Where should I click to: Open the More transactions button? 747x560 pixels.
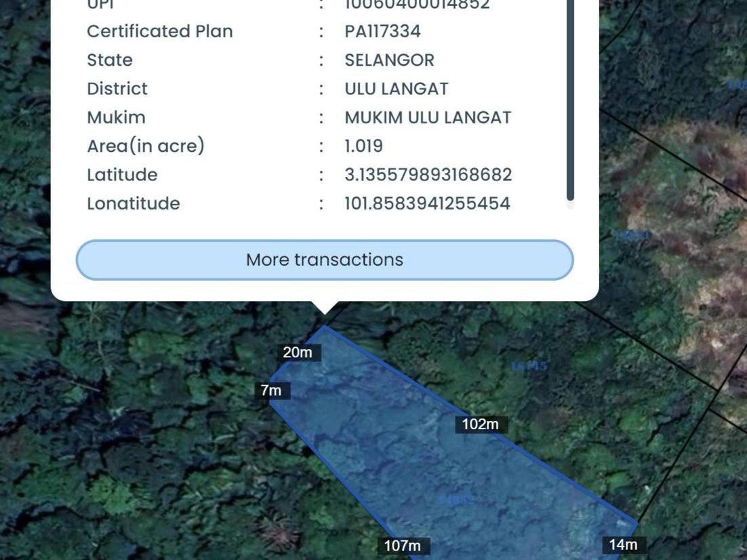(x=325, y=260)
